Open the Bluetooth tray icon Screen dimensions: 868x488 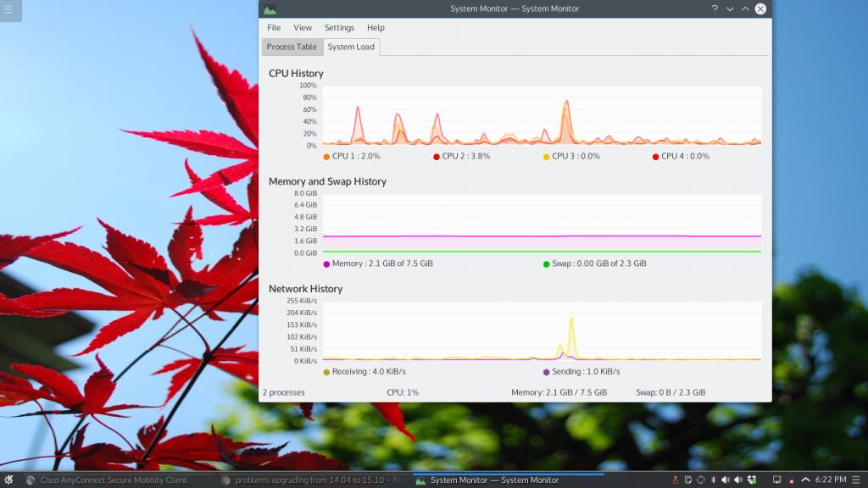713,480
